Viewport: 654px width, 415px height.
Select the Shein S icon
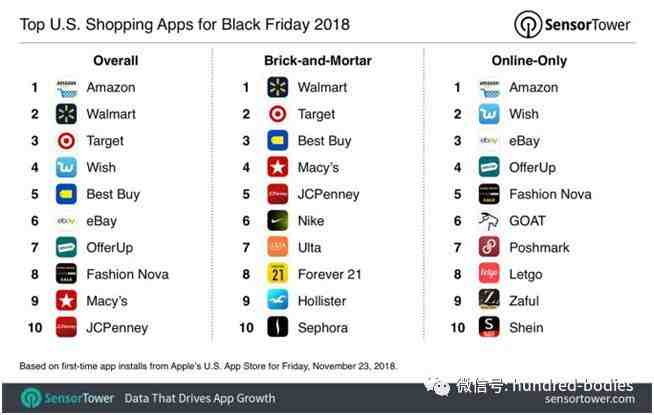tap(489, 328)
